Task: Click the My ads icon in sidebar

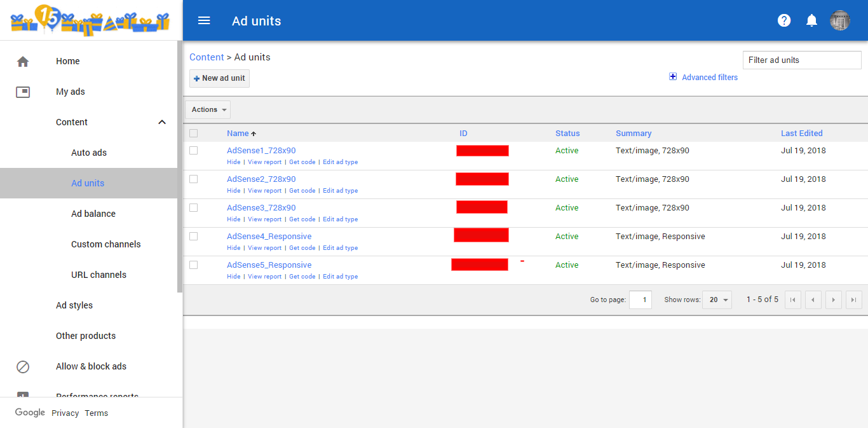Action: point(23,92)
